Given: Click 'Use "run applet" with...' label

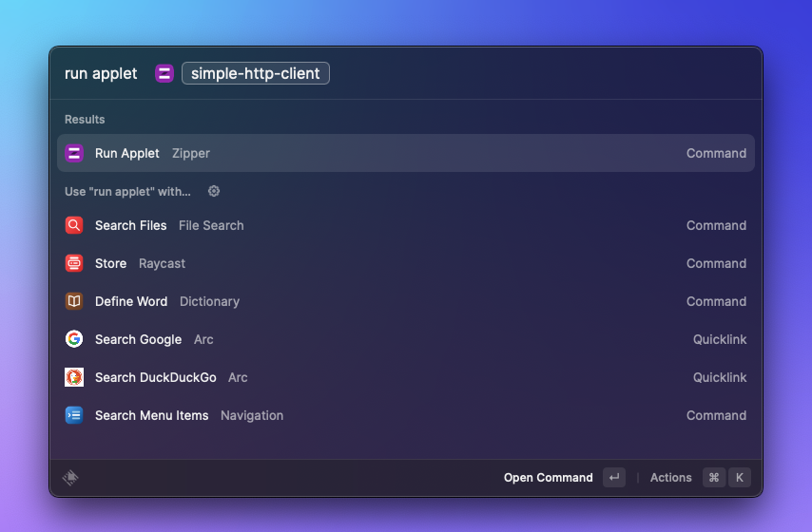Looking at the screenshot, I should [128, 192].
